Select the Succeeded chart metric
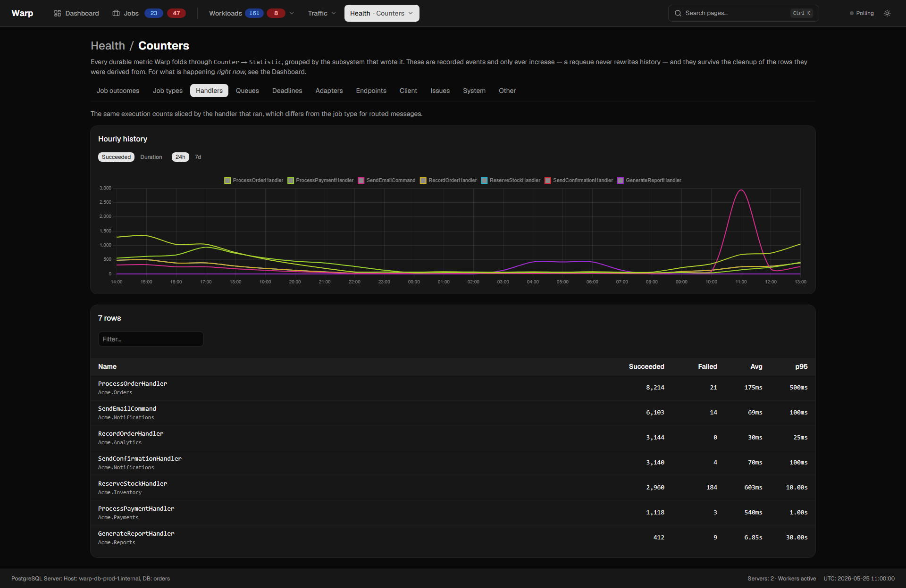Image resolution: width=906 pixels, height=588 pixels. click(x=116, y=157)
